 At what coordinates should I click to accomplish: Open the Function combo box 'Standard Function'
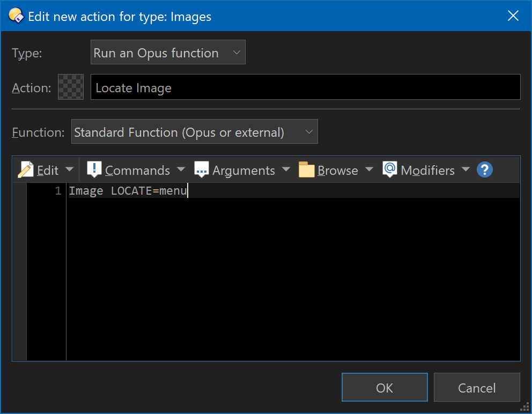195,131
